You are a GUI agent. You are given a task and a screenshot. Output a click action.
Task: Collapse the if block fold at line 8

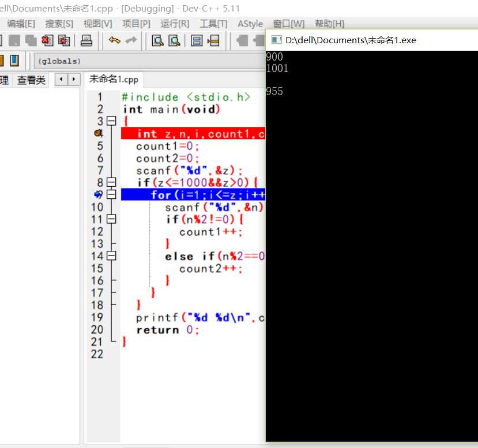(112, 182)
